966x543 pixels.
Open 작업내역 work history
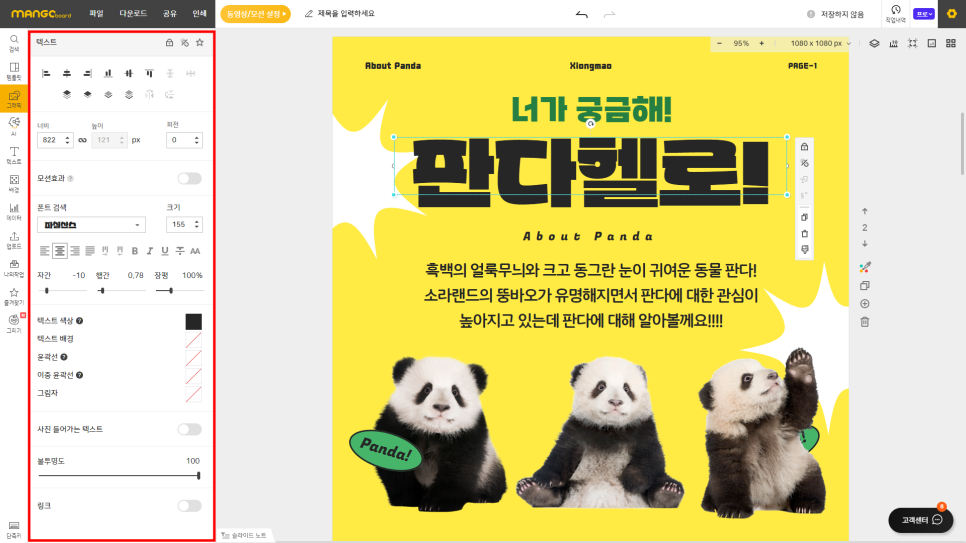[896, 14]
